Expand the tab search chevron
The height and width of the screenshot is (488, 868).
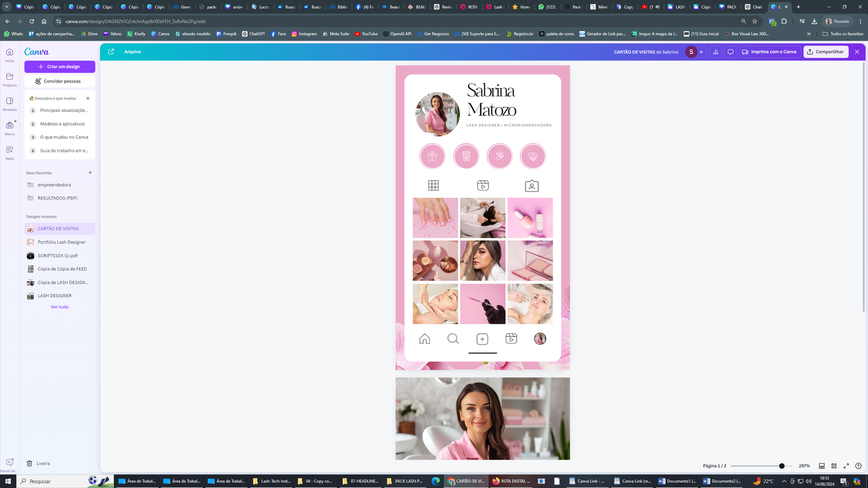point(7,7)
